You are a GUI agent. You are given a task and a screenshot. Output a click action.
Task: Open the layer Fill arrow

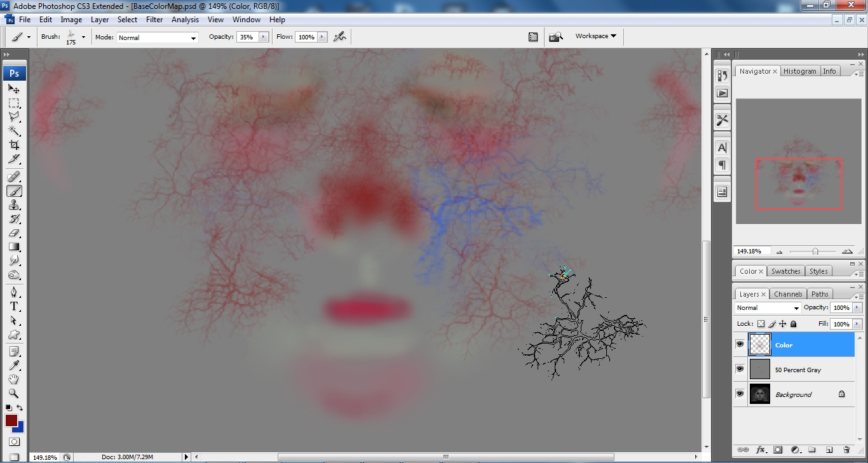[858, 324]
